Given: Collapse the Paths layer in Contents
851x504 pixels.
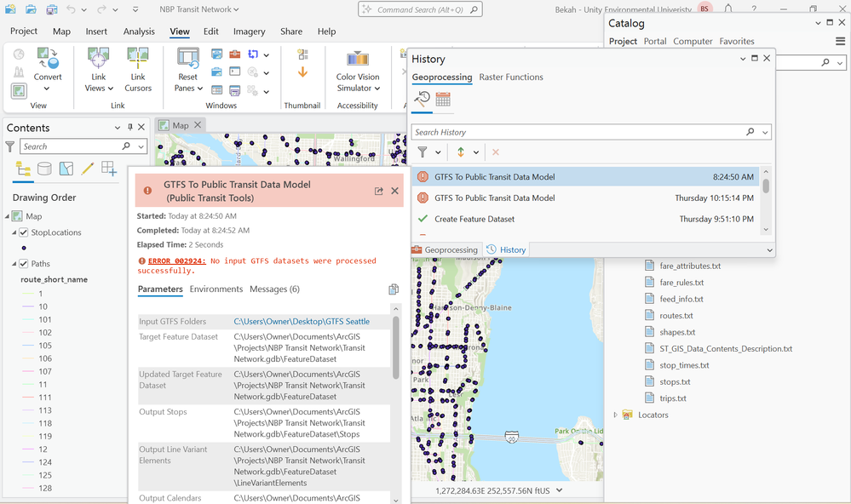Looking at the screenshot, I should (14, 264).
